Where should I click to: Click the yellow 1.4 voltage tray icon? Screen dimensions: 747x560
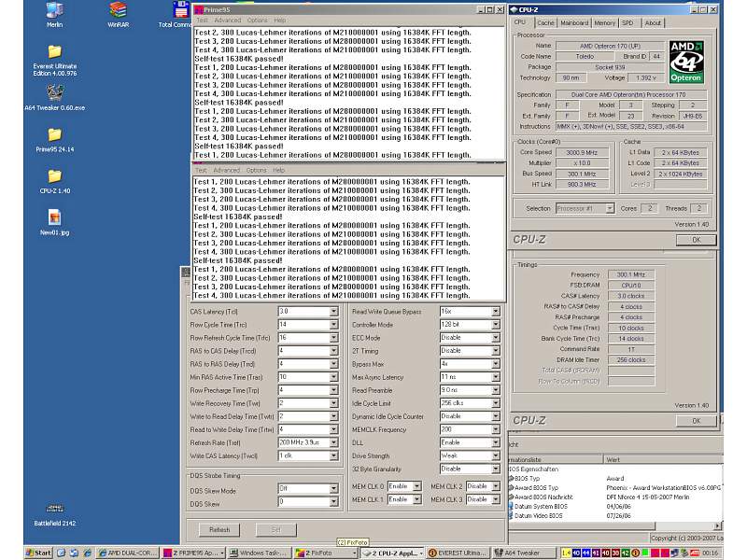(566, 553)
